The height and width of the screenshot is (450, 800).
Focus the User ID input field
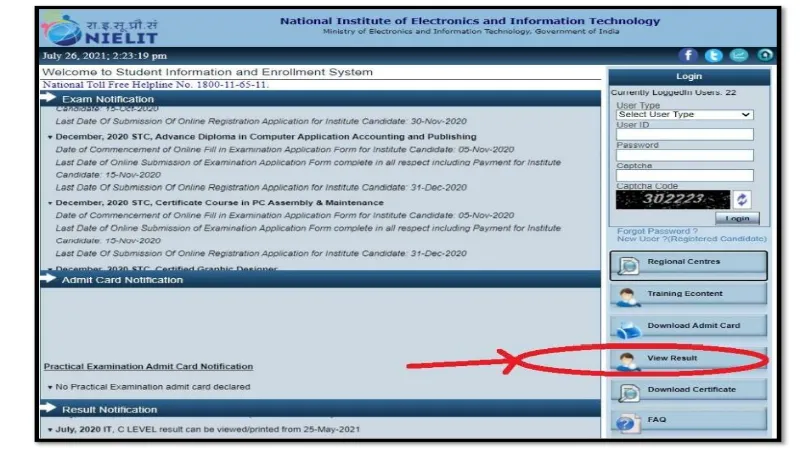(x=684, y=135)
